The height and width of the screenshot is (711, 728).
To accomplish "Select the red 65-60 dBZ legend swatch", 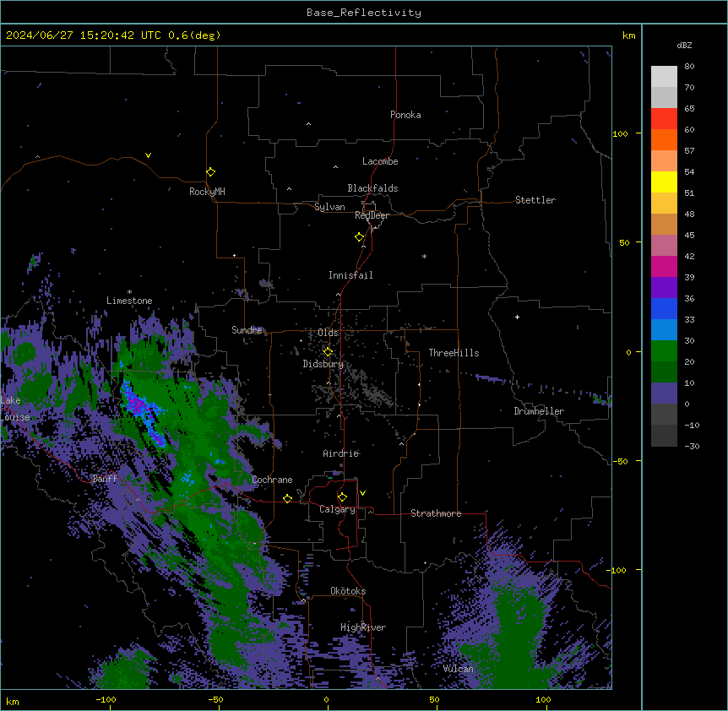I will [x=664, y=119].
